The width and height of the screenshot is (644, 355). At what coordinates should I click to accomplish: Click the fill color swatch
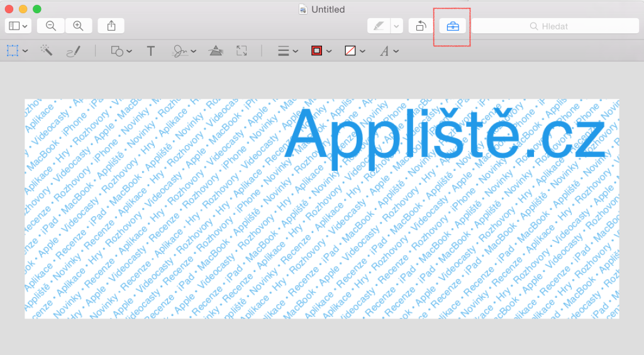click(350, 51)
